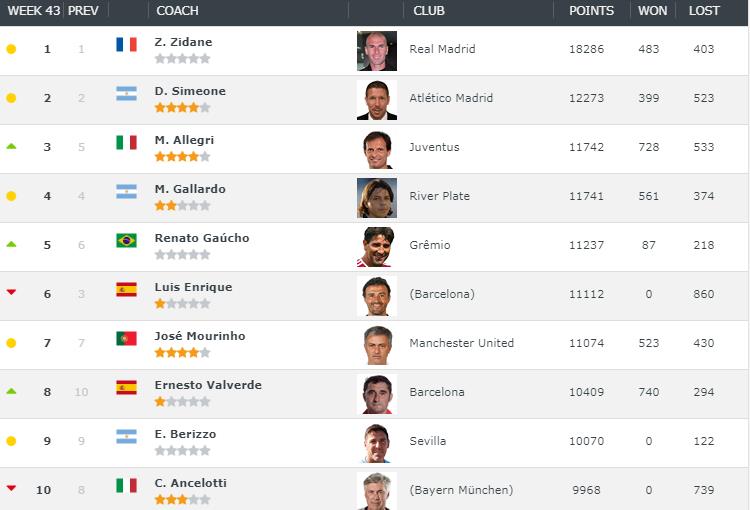Sort by the WON column header

[648, 11]
